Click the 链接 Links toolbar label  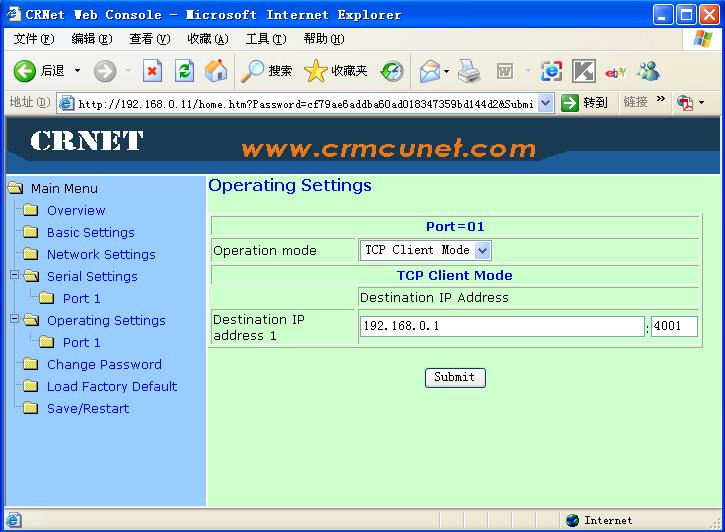(x=635, y=102)
